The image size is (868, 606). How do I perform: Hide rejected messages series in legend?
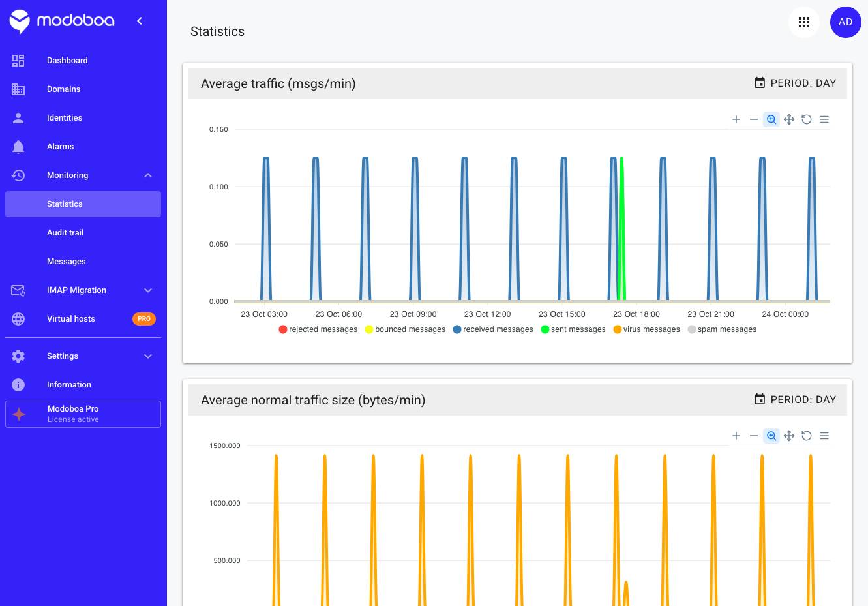[318, 329]
